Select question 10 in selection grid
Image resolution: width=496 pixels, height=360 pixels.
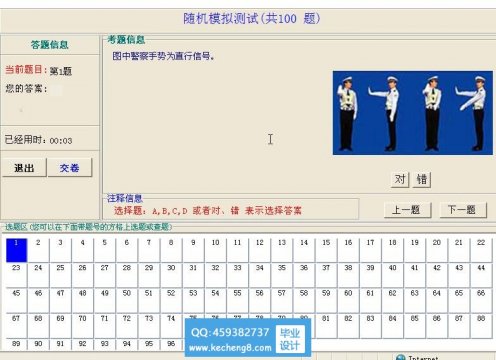click(215, 250)
